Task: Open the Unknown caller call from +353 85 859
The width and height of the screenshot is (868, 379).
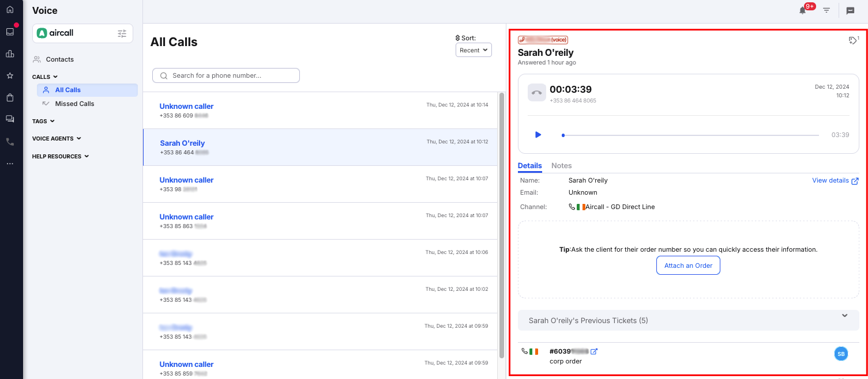Action: (x=320, y=365)
